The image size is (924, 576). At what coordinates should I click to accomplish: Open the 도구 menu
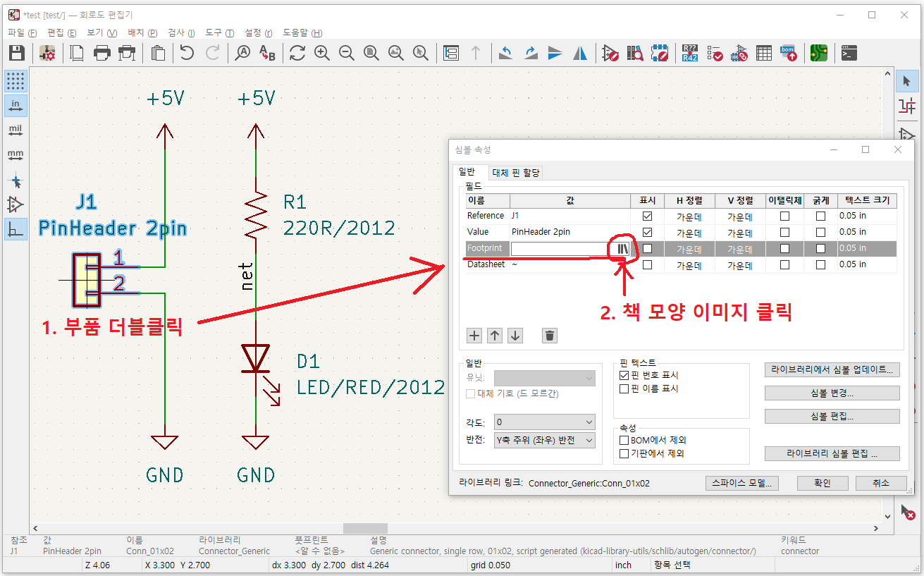click(219, 33)
